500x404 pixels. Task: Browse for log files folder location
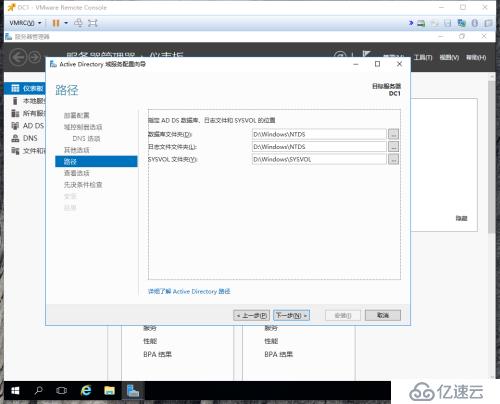click(393, 147)
